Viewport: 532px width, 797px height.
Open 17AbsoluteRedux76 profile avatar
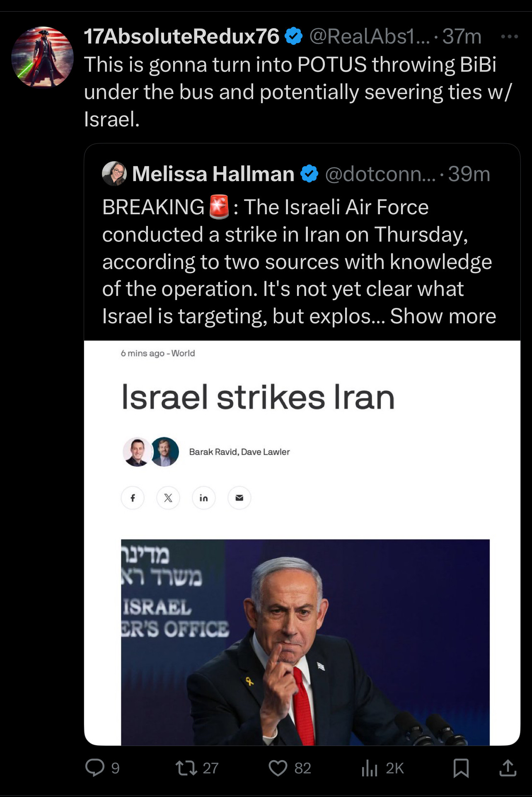(x=42, y=57)
